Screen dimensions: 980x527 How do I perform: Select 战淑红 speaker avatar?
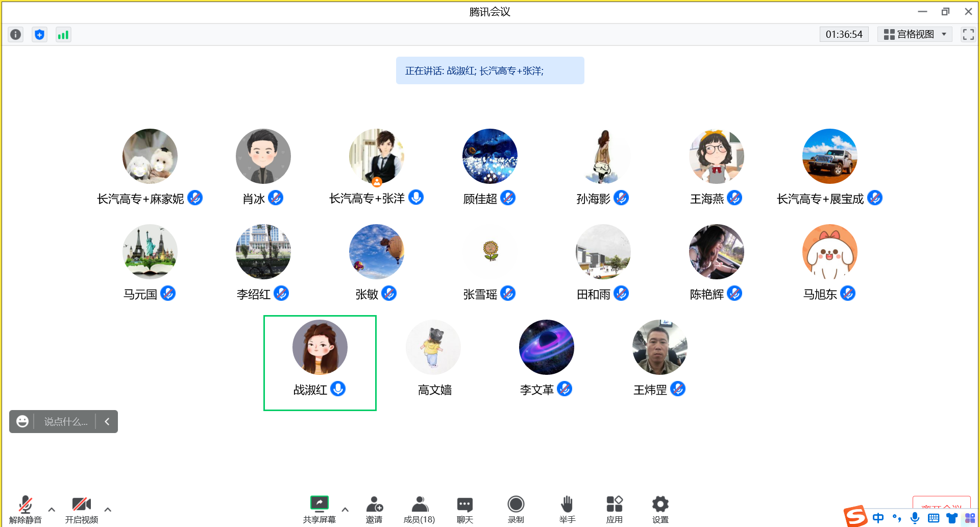pyautogui.click(x=320, y=347)
